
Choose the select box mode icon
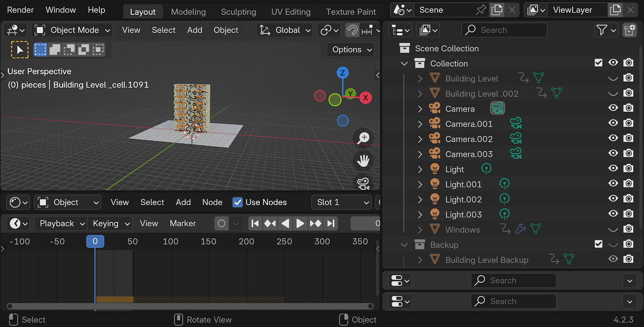[41, 50]
